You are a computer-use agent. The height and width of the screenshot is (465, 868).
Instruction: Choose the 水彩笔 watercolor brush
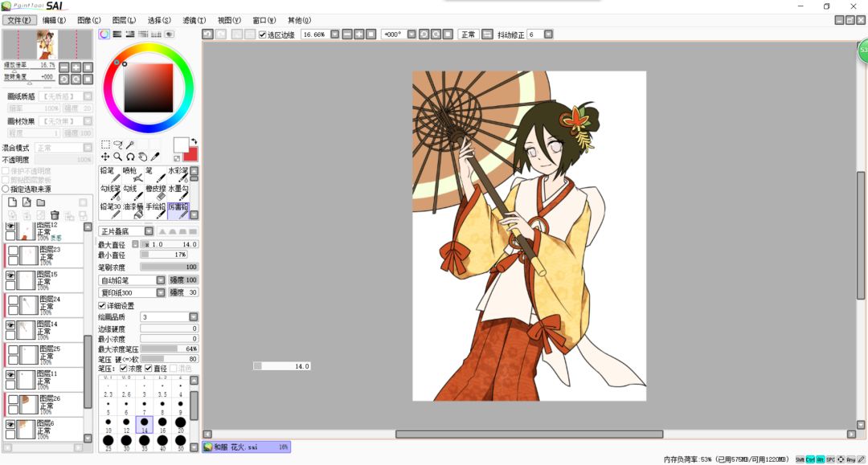click(178, 174)
